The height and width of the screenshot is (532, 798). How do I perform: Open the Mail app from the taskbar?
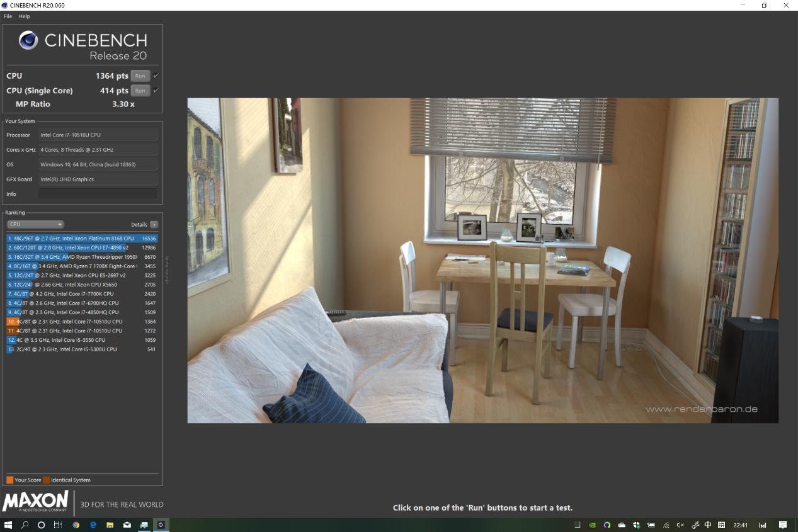[x=127, y=524]
